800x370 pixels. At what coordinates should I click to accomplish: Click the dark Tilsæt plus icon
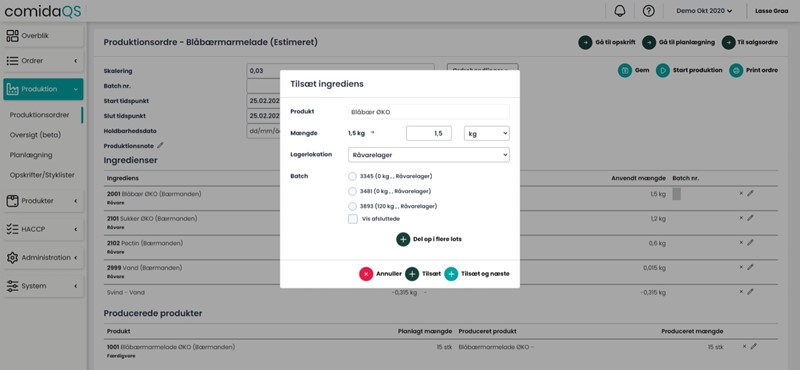(412, 274)
